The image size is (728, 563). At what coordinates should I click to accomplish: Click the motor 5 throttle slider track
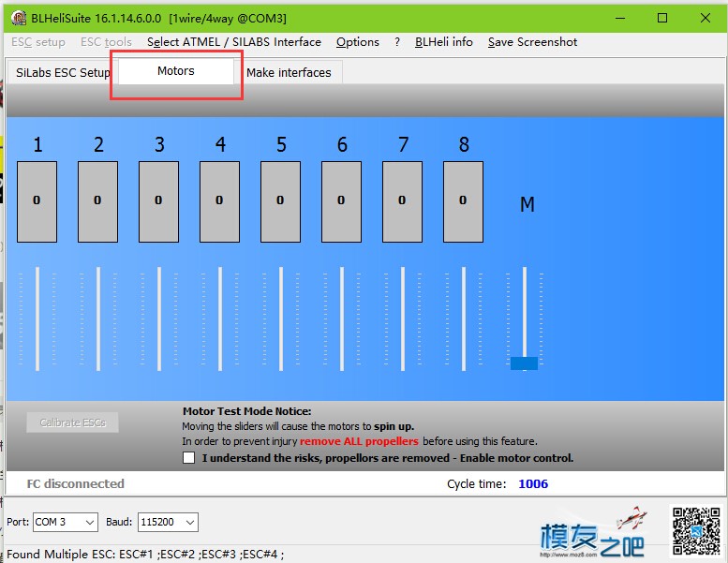click(281, 319)
